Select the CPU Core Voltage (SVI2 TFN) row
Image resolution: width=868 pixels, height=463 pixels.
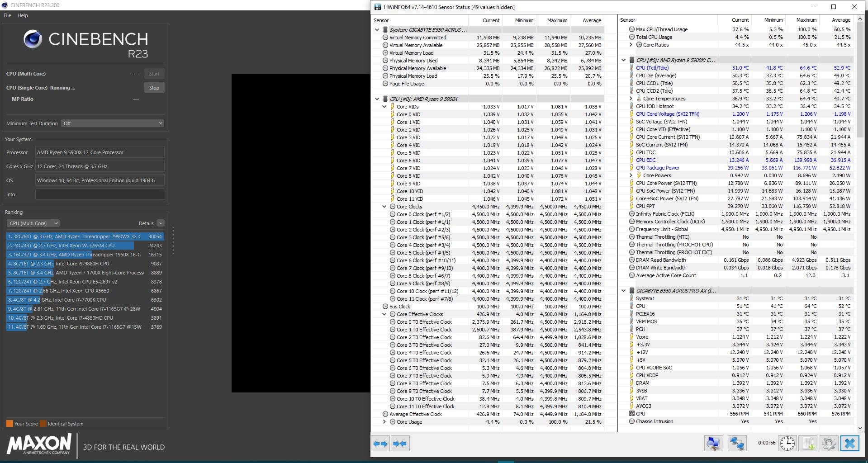click(736, 114)
